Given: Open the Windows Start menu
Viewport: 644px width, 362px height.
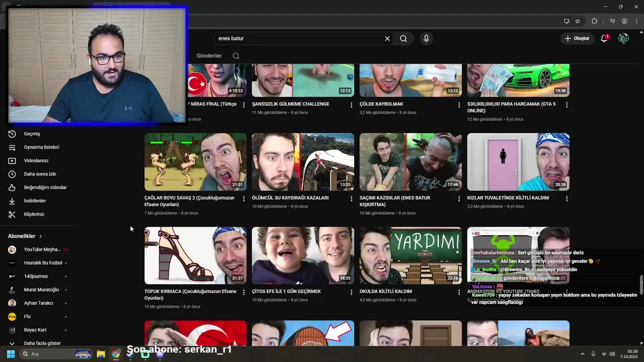Looking at the screenshot, I should click(11, 354).
